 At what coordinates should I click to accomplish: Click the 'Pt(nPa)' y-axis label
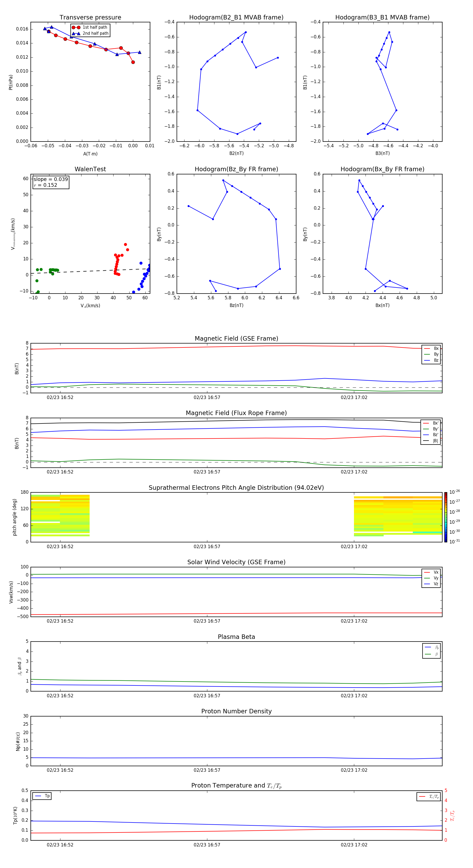coord(11,82)
